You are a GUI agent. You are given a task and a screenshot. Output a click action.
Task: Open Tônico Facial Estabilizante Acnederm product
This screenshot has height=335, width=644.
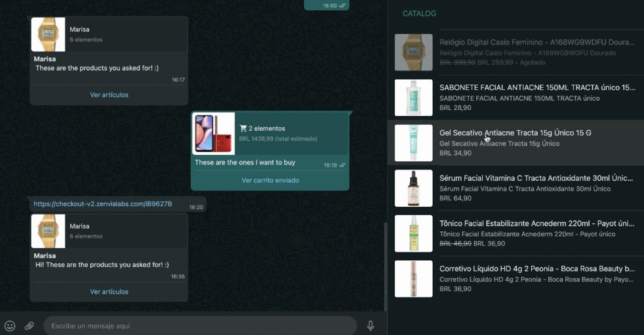[516, 234]
